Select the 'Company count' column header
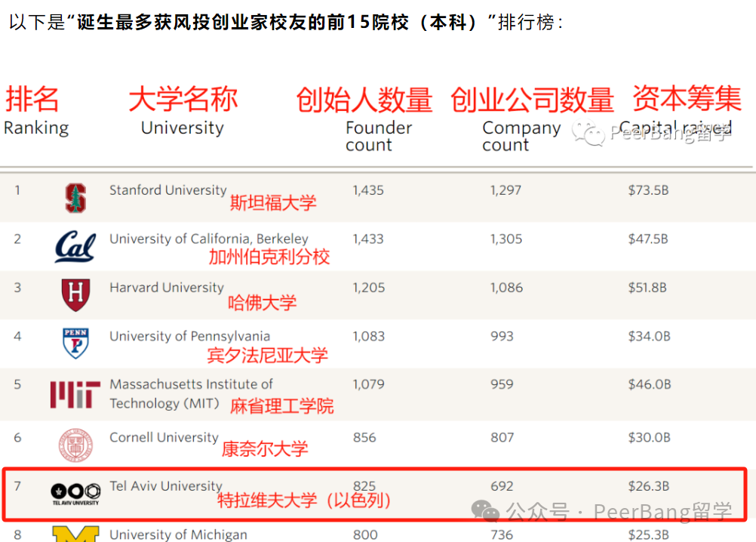Screen dimensions: 756x542 click(x=521, y=136)
